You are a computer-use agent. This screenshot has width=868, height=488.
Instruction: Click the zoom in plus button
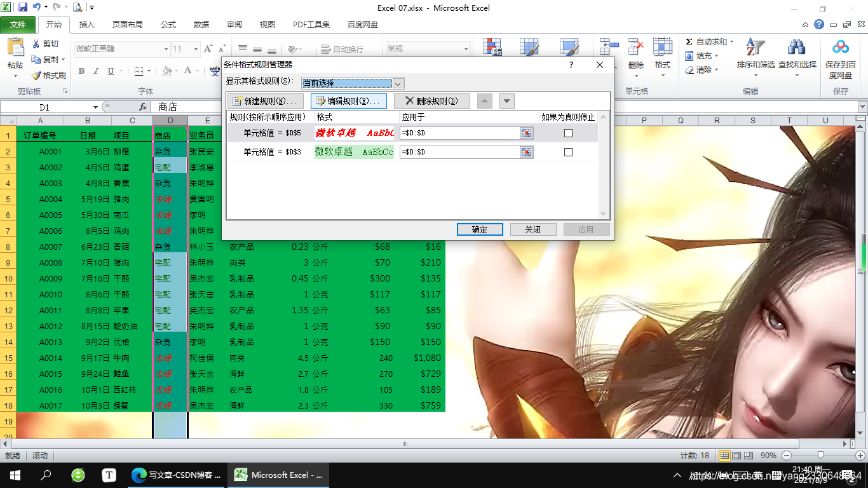[x=860, y=455]
